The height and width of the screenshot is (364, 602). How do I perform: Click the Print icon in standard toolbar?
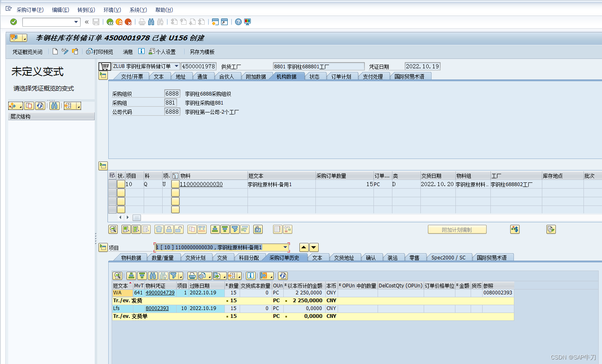pos(142,22)
